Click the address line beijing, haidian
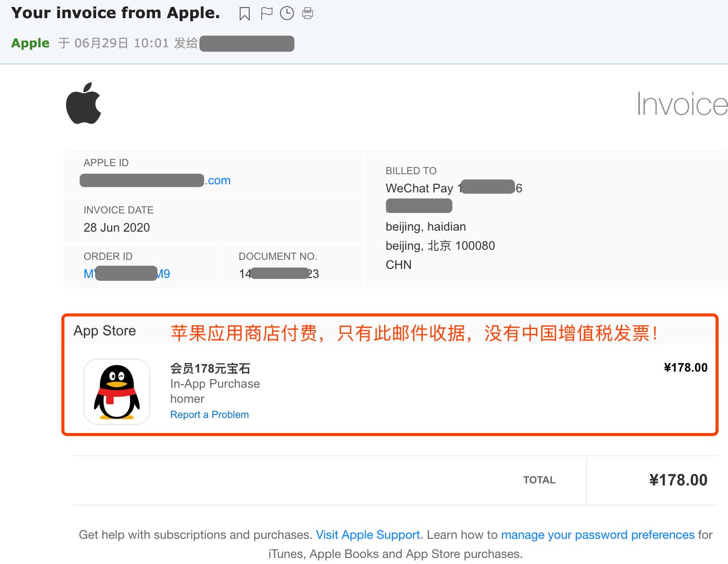The width and height of the screenshot is (728, 564). tap(426, 227)
